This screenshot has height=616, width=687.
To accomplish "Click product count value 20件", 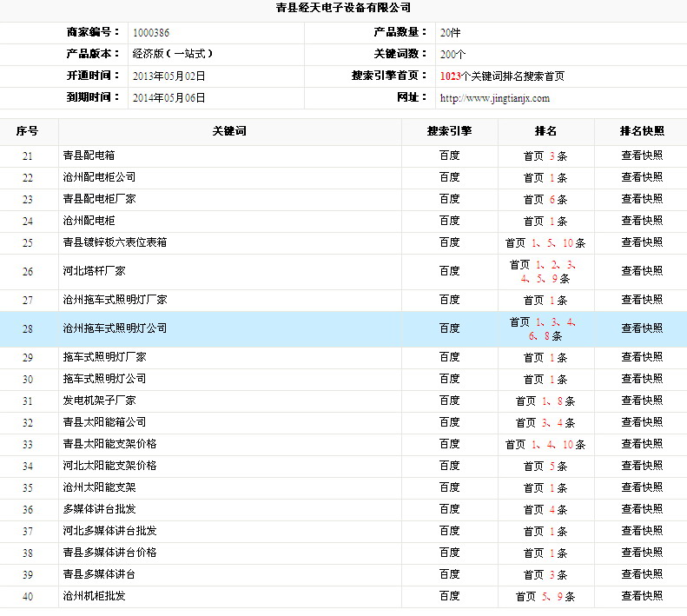I will [451, 33].
